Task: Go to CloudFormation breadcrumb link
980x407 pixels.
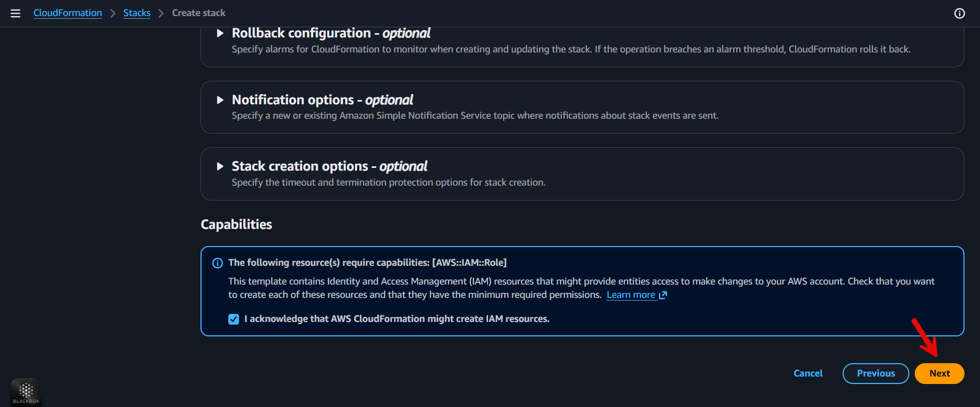Action: pyautogui.click(x=68, y=13)
